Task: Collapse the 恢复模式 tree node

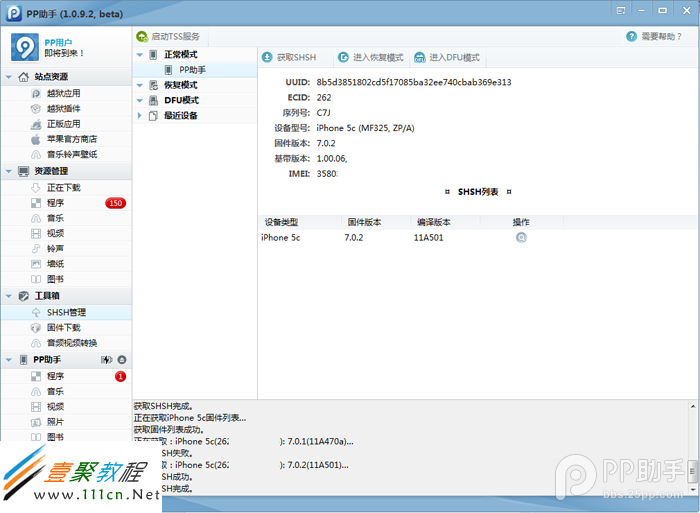Action: click(x=140, y=85)
